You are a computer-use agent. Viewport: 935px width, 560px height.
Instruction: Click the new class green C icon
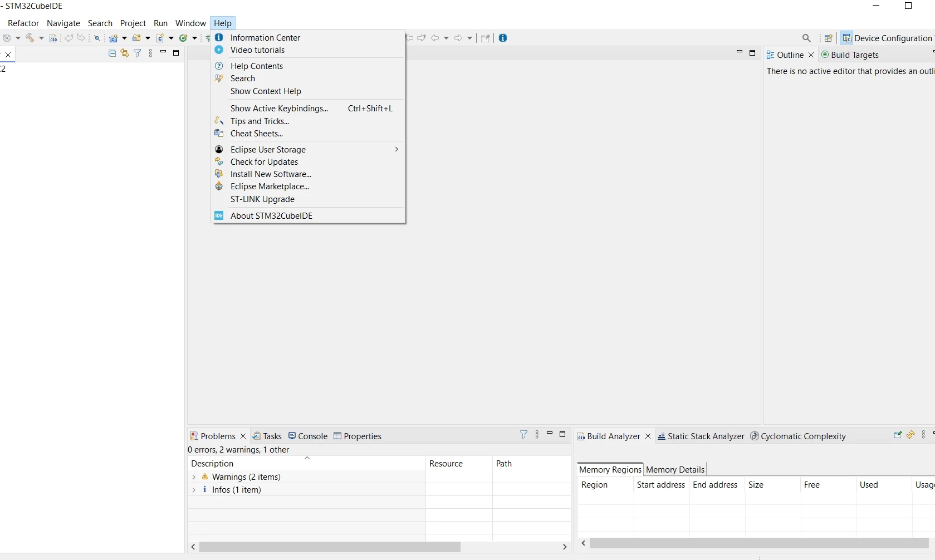pos(183,38)
